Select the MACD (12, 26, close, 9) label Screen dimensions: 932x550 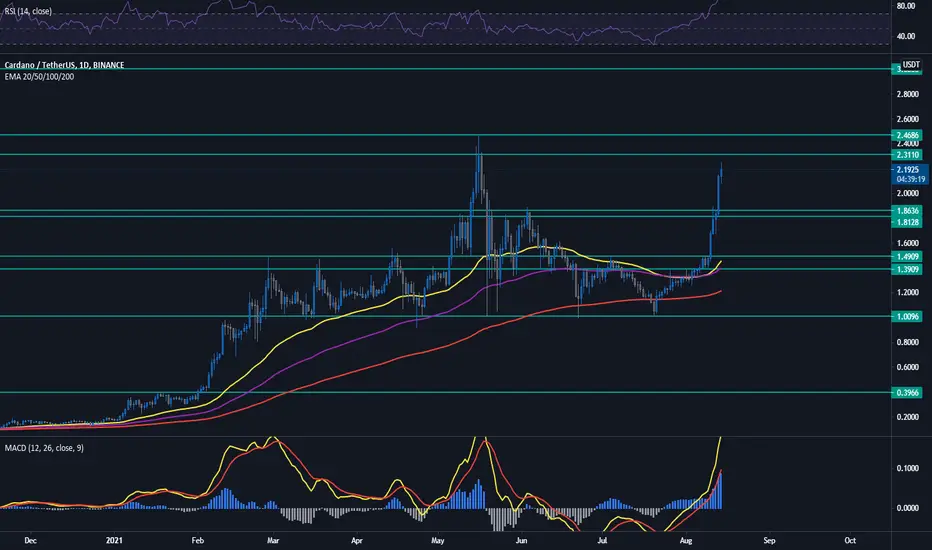pos(44,448)
